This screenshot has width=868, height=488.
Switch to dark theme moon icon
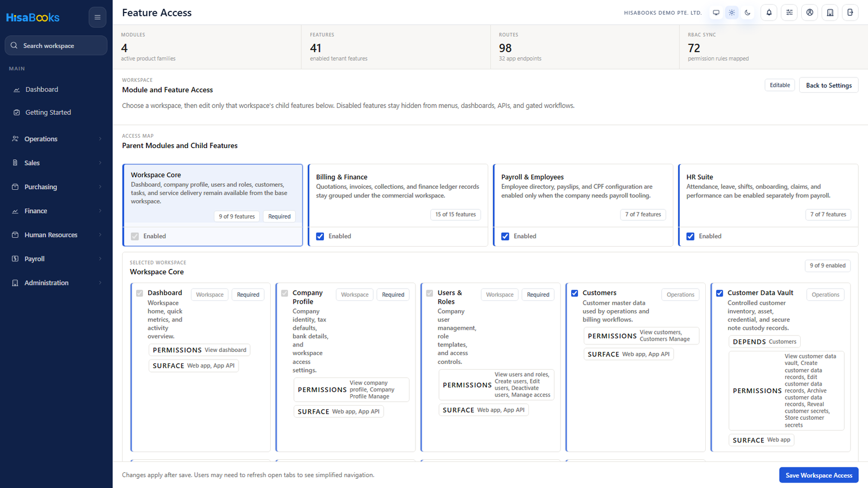748,12
